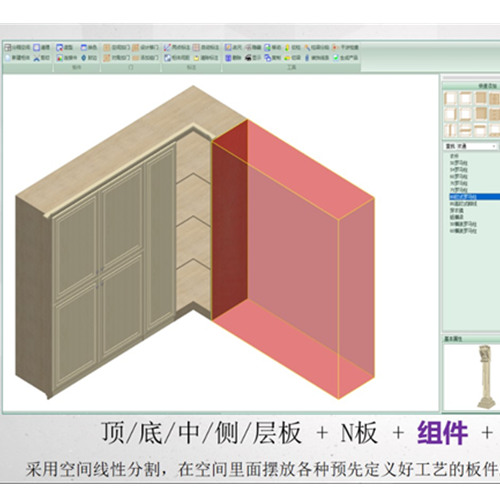Click the yellow 清除标注 clear dimensions icon
The width and height of the screenshot is (500, 500).
click(196, 58)
